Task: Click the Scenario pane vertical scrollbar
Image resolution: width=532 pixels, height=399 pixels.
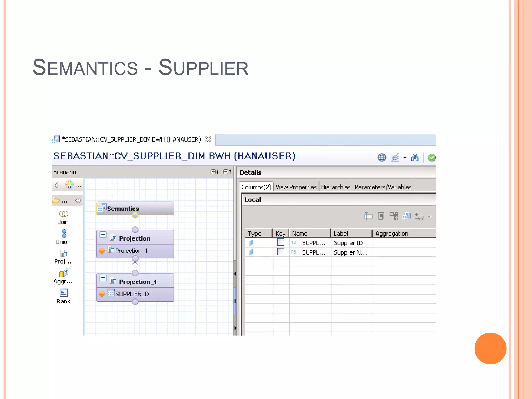Action: click(x=235, y=301)
